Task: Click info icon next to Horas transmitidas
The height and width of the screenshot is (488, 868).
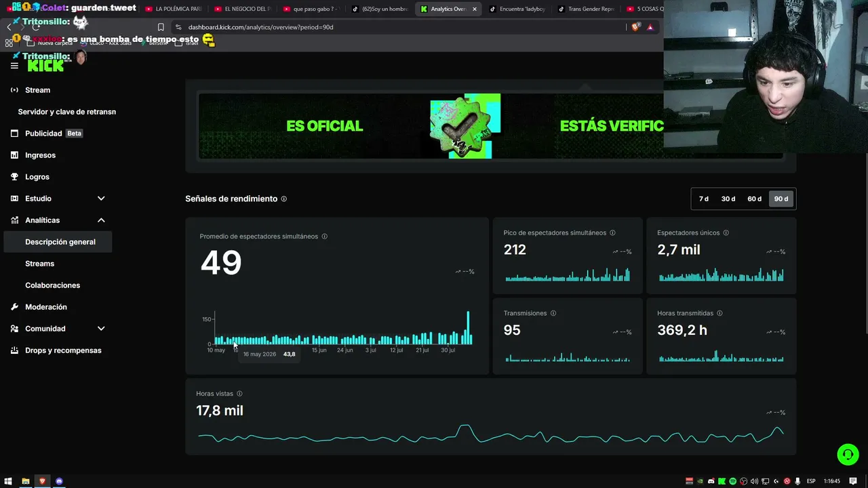Action: (719, 313)
